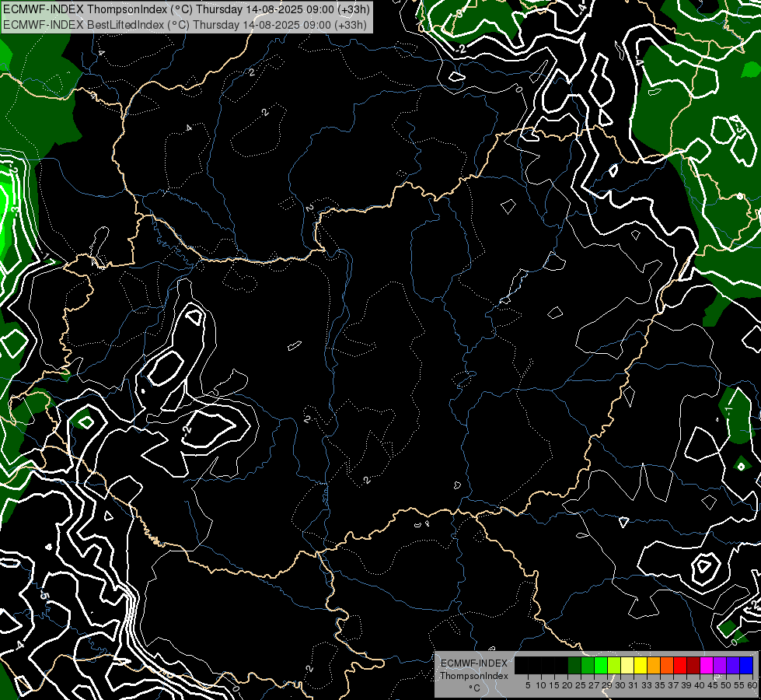Click the legend tick value '40'
Image resolution: width=761 pixels, height=700 pixels.
[x=700, y=685]
